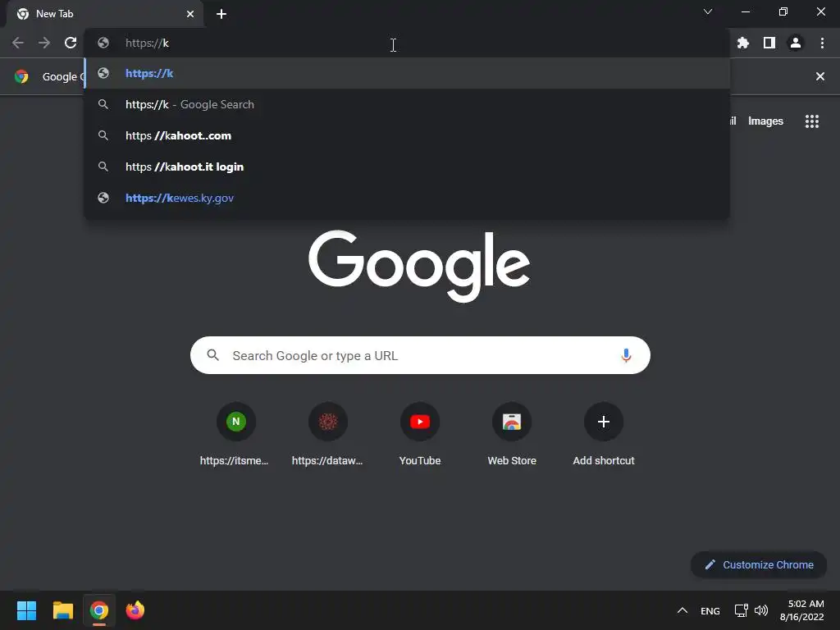Viewport: 840px width, 630px height.
Task: Go forward with the forward arrow
Action: [44, 43]
